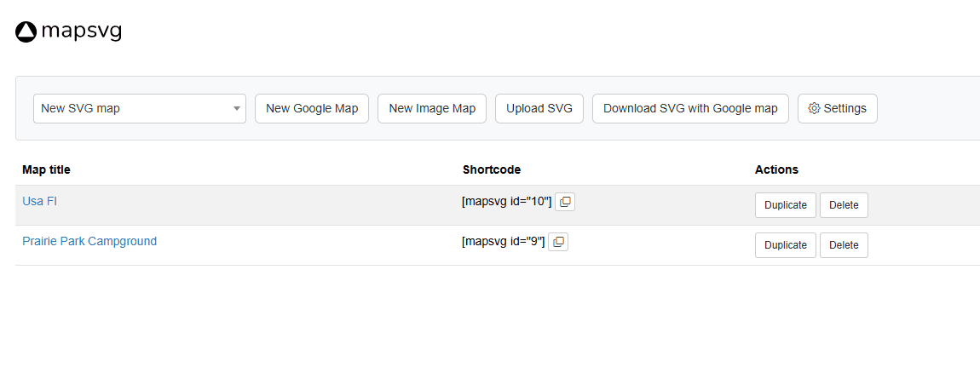Click the [mapsvg id="10"] shortcode text
The image size is (980, 390).
[507, 202]
